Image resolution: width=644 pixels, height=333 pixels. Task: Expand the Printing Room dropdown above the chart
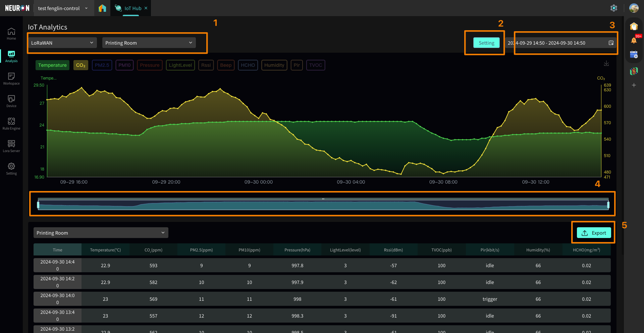[x=149, y=43]
